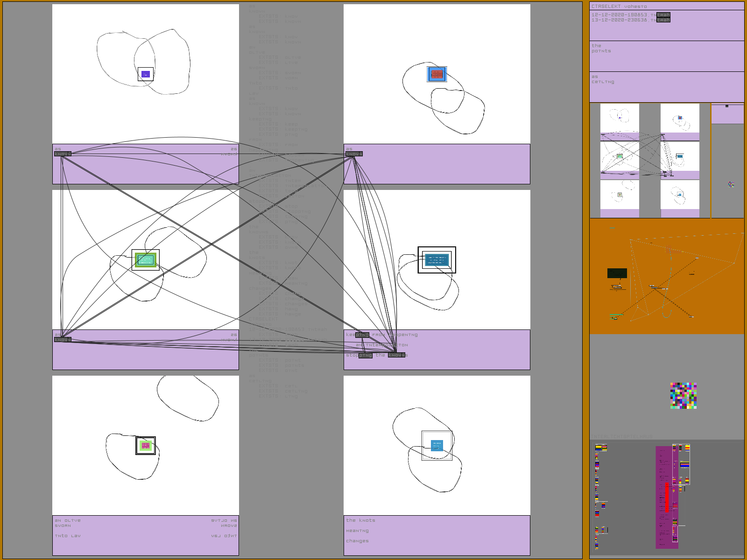Image resolution: width=747 pixels, height=560 pixels.
Task: Click the tall red bar in magenta panel
Action: point(667,497)
